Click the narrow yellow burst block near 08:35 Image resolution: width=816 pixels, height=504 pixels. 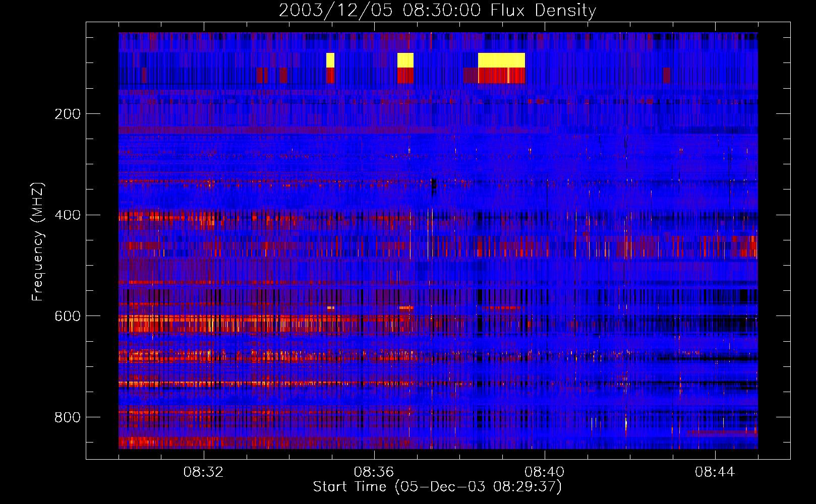pyautogui.click(x=330, y=60)
